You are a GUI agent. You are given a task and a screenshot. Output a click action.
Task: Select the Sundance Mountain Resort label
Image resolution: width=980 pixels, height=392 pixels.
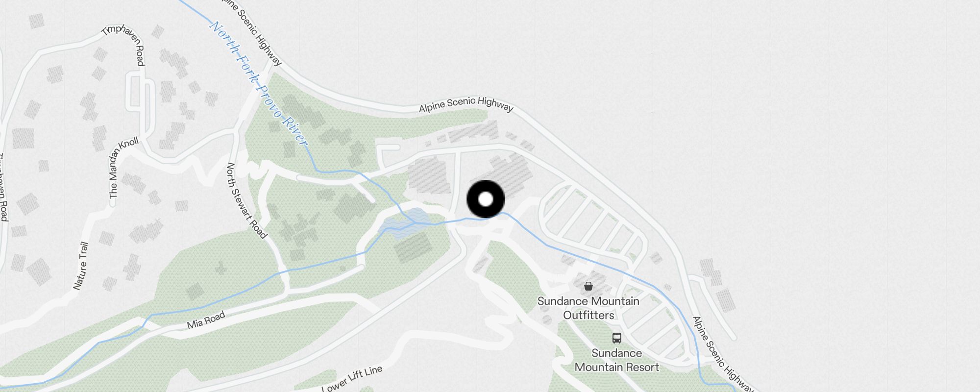[617, 360]
